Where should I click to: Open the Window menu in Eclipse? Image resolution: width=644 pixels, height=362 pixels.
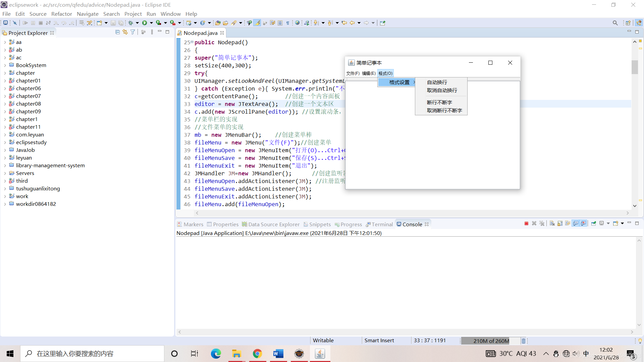pyautogui.click(x=170, y=14)
